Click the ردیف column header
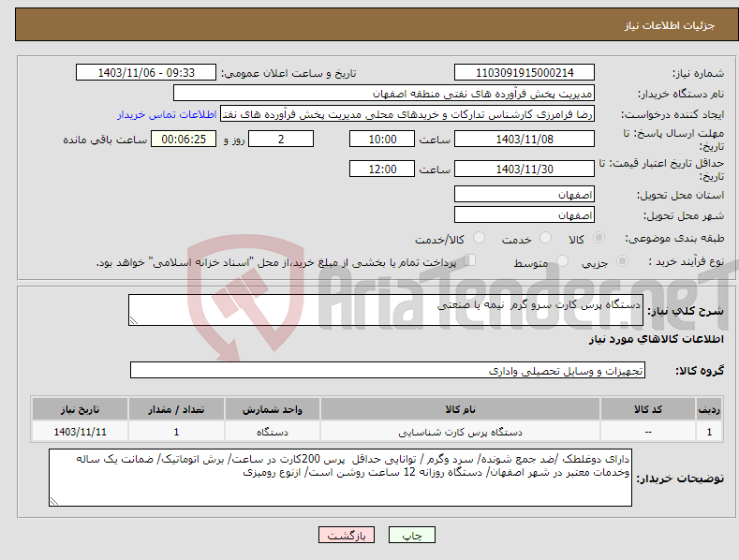 (709, 409)
